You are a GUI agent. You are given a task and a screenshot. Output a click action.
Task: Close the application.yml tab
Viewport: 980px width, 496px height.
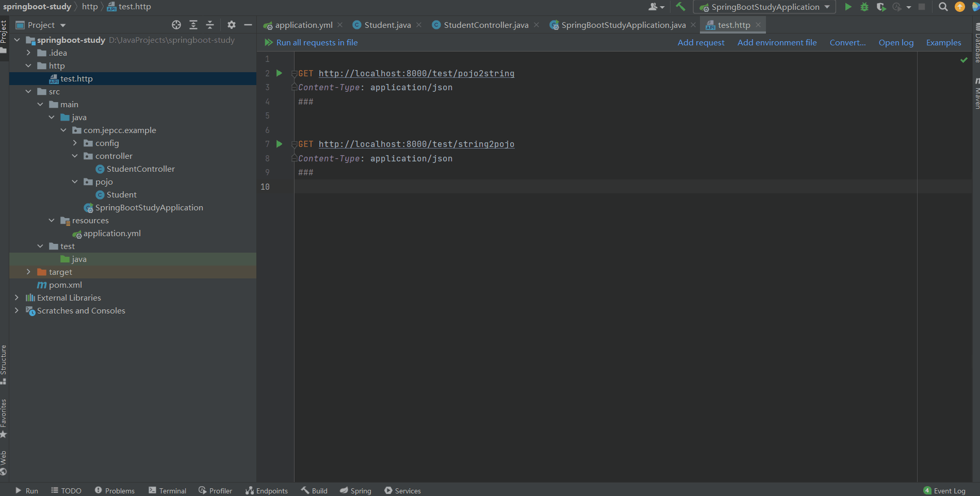(340, 25)
